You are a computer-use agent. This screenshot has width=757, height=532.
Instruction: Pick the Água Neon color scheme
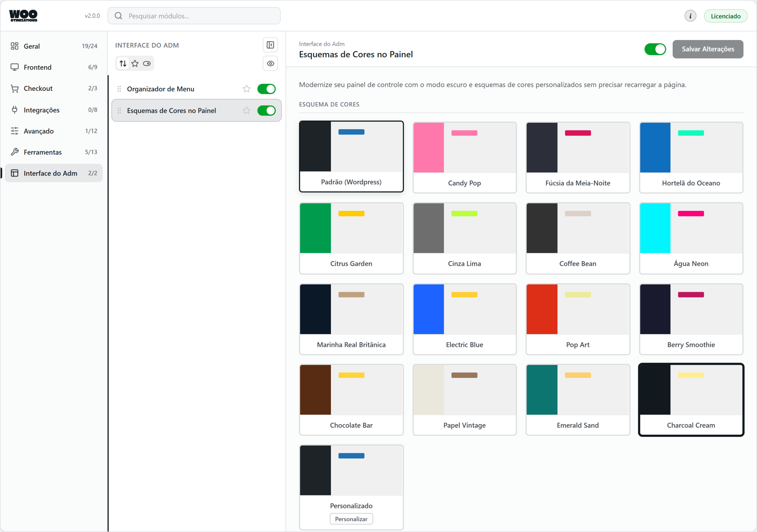(x=691, y=238)
